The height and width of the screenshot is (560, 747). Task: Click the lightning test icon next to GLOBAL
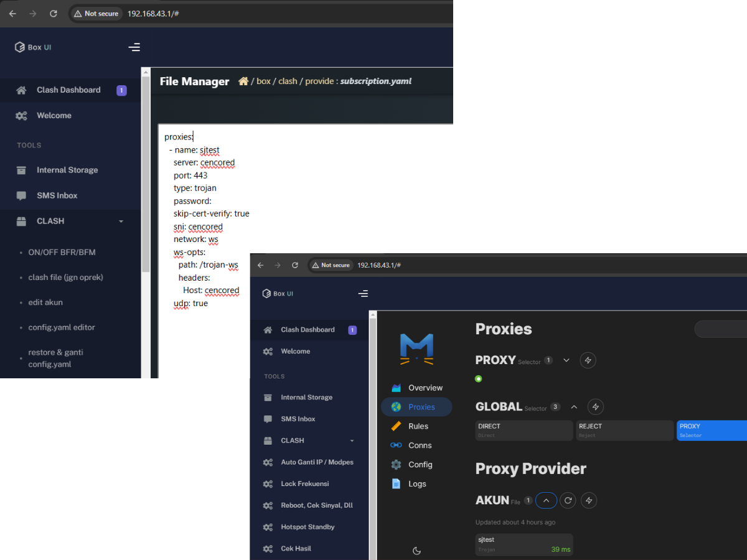coord(595,407)
